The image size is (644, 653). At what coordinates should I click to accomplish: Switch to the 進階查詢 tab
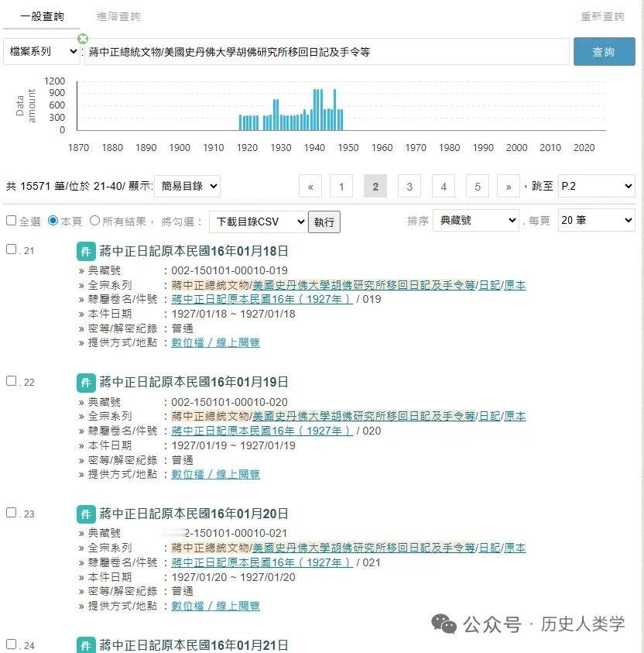coord(118,15)
